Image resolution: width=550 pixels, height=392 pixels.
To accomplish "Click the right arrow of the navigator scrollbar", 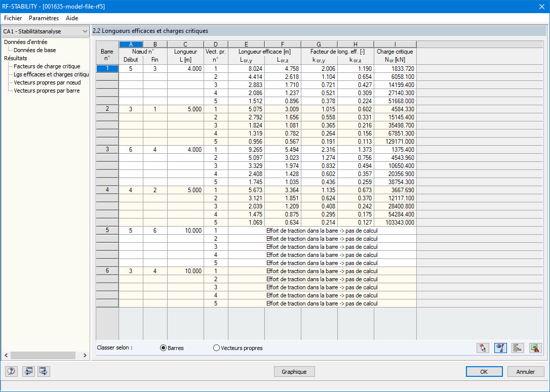I will click(x=85, y=355).
